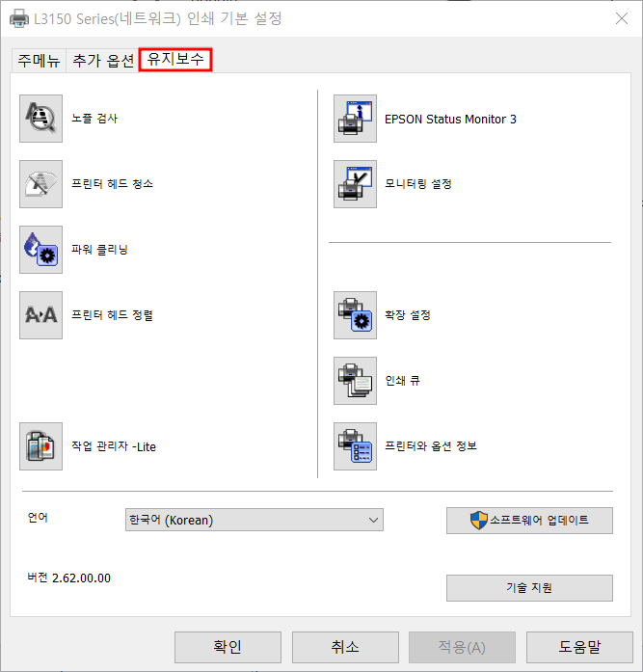Launch 파워 클리닝 power cleaning icon
The height and width of the screenshot is (672, 643).
(x=40, y=250)
